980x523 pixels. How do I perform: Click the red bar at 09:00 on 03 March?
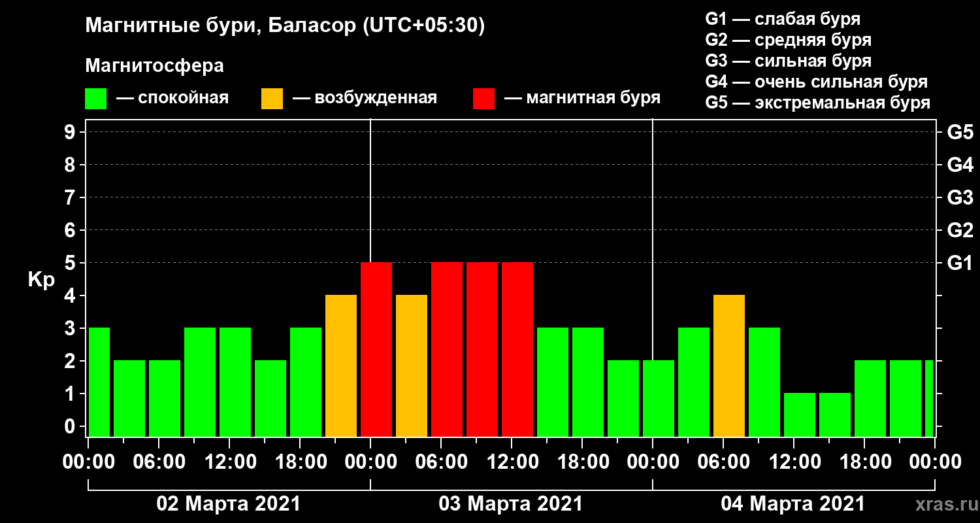click(482, 349)
